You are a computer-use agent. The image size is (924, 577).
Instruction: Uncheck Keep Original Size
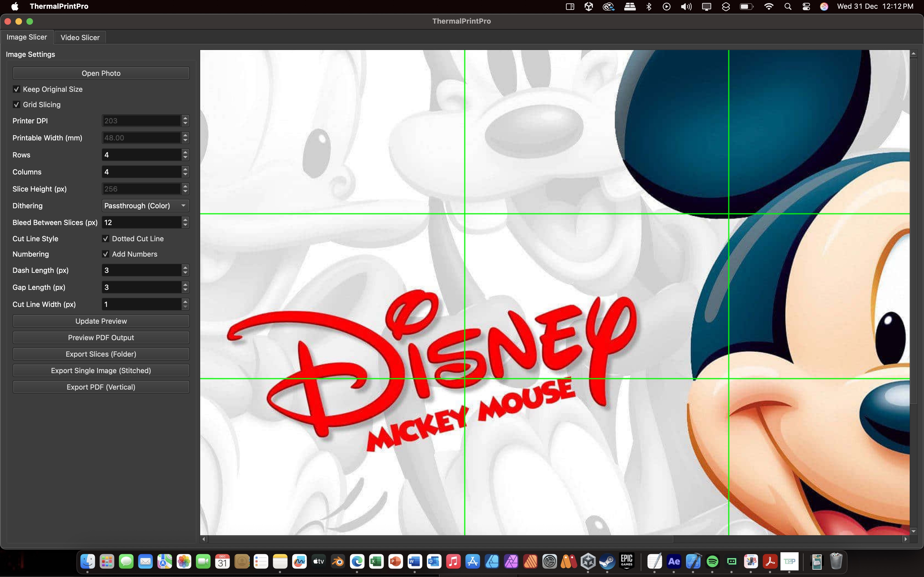click(16, 89)
